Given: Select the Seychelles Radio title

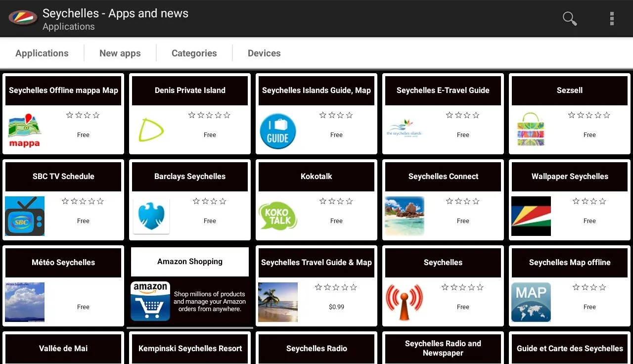Looking at the screenshot, I should 316,349.
